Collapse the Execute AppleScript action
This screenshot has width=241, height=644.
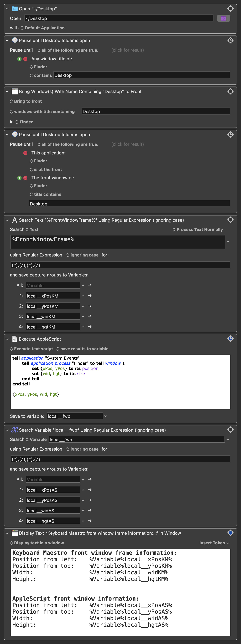(x=7, y=339)
